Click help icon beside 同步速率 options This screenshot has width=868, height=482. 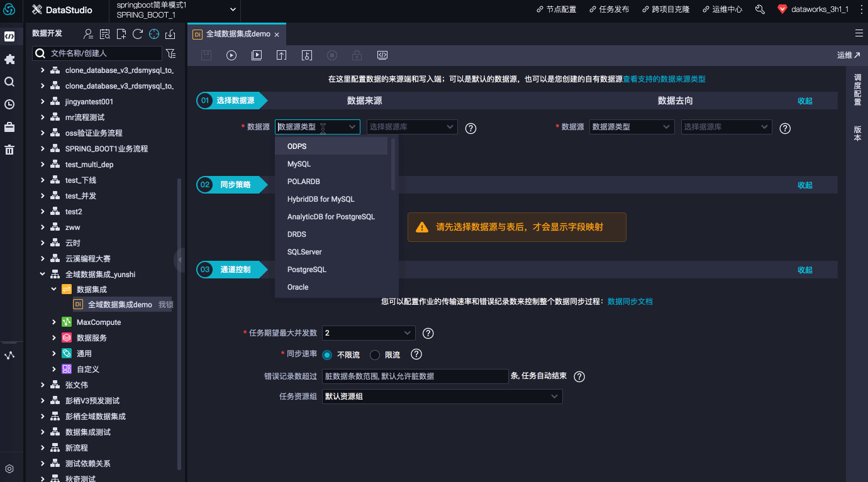coord(416,354)
